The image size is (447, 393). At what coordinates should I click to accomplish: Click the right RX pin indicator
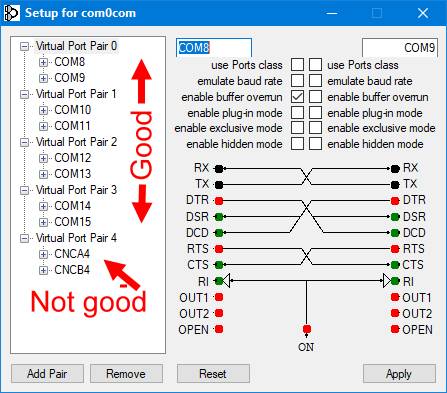click(x=395, y=169)
